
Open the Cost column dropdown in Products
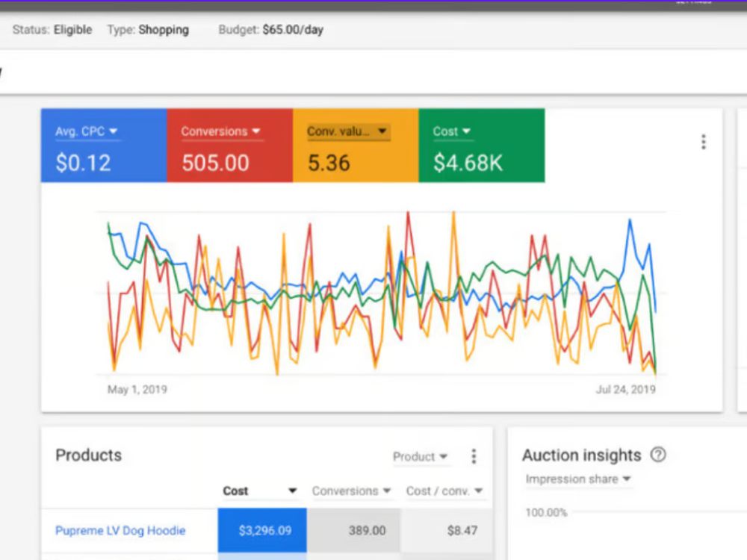tap(260, 491)
